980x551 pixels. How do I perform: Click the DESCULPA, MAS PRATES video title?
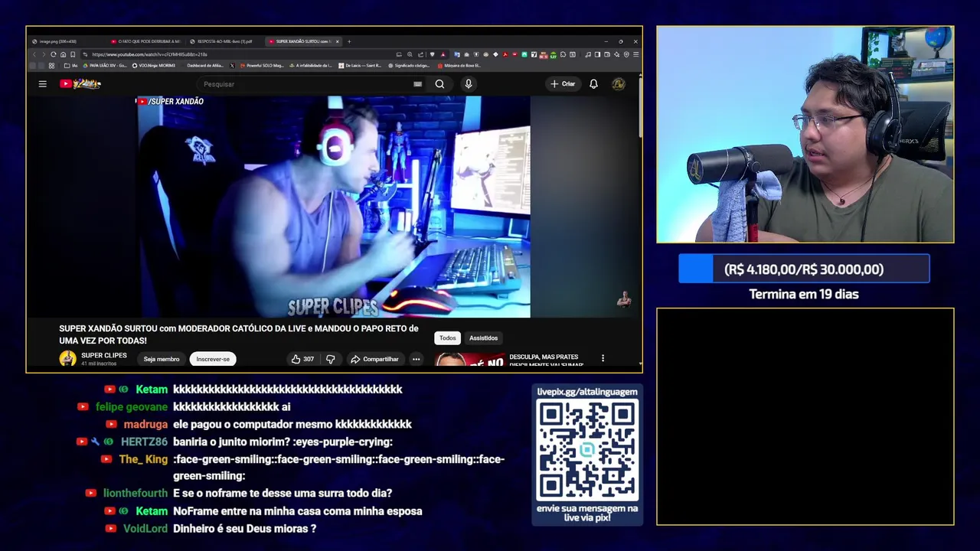[x=547, y=360]
